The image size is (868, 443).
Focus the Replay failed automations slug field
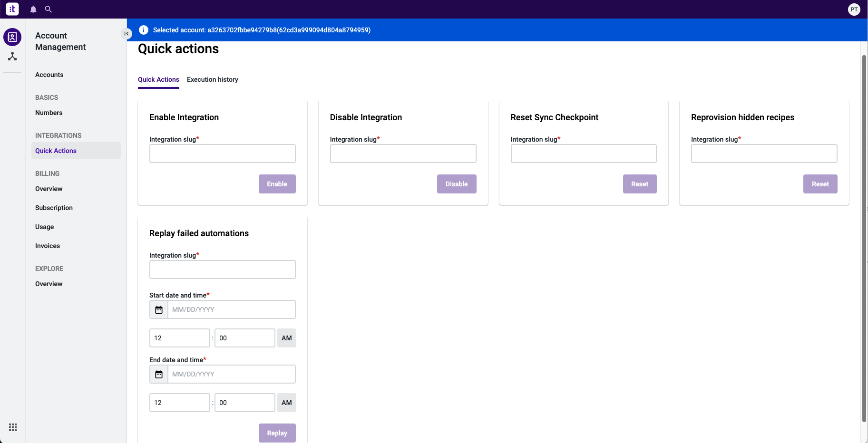pos(223,270)
